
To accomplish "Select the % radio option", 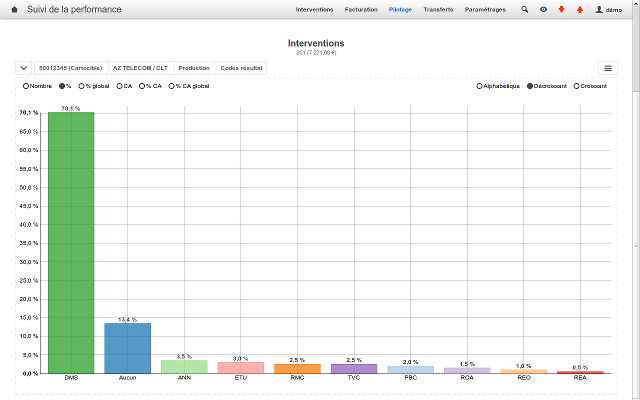I will tap(65, 86).
